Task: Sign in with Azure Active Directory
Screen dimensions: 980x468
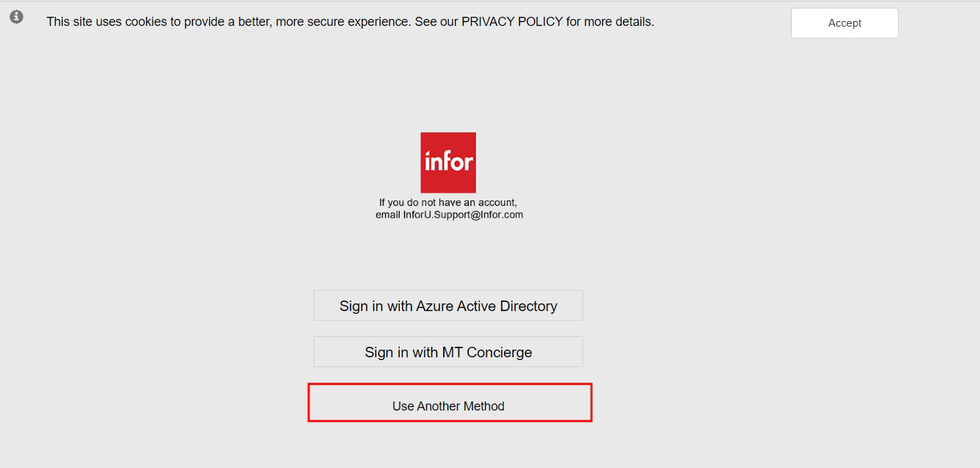Action: tap(448, 305)
